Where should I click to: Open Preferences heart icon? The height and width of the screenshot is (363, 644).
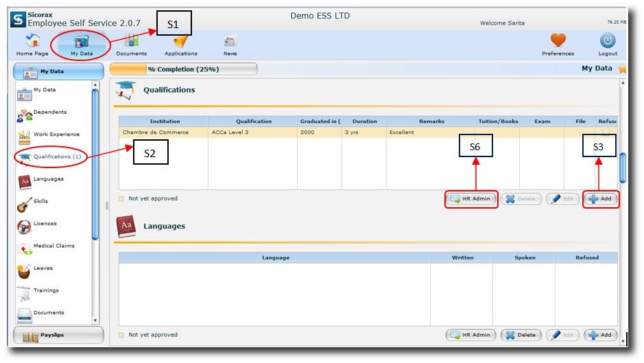pyautogui.click(x=558, y=43)
